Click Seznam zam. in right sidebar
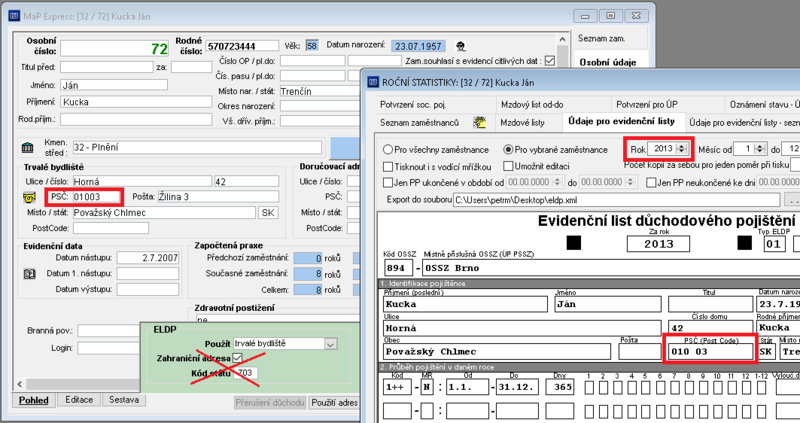This screenshot has width=800, height=423. [601, 38]
